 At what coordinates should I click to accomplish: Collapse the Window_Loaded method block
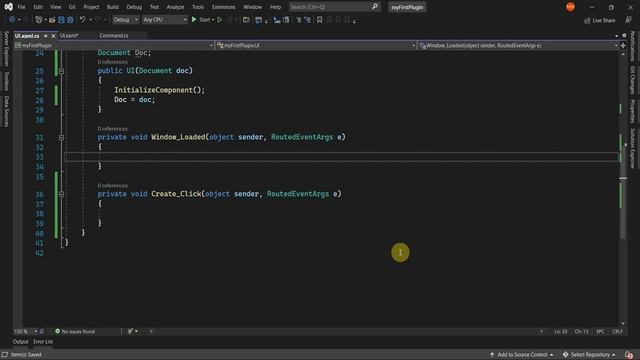click(x=61, y=138)
